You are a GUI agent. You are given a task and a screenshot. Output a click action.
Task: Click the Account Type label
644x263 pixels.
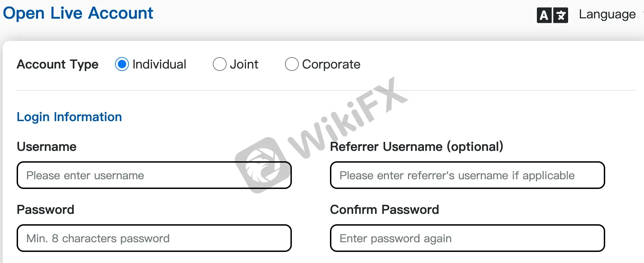58,64
